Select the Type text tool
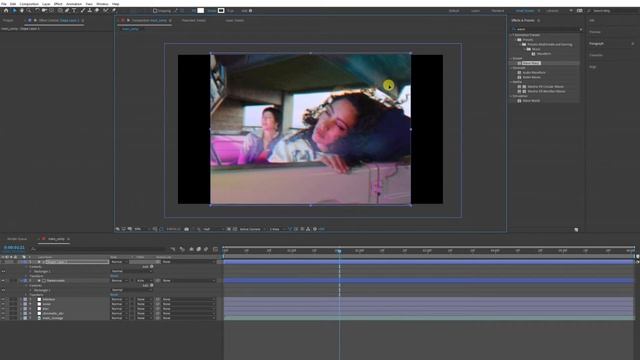The image size is (640, 360). 74,11
